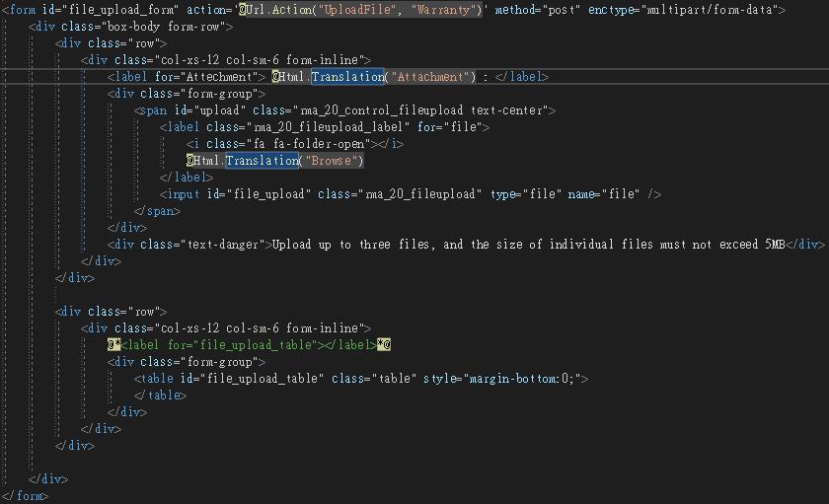Click the commented-out label for file_upload_table
The width and height of the screenshot is (829, 504).
(249, 345)
